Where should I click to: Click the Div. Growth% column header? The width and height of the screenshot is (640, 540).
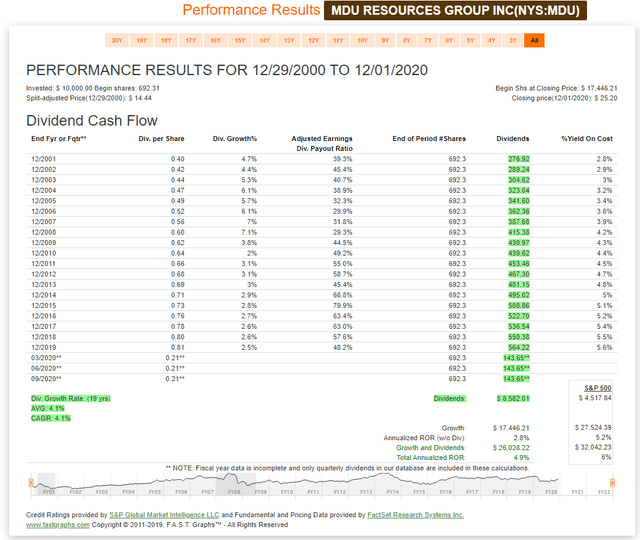click(235, 139)
